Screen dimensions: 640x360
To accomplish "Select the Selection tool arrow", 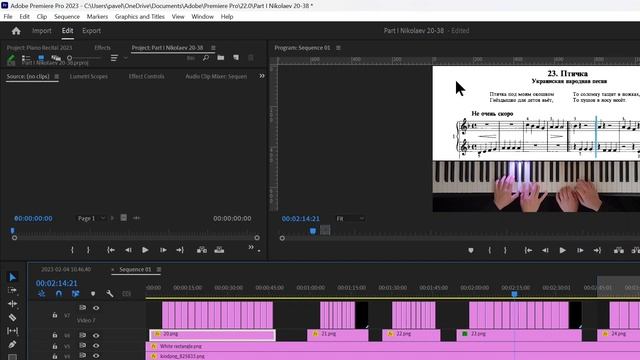I will pos(13,277).
